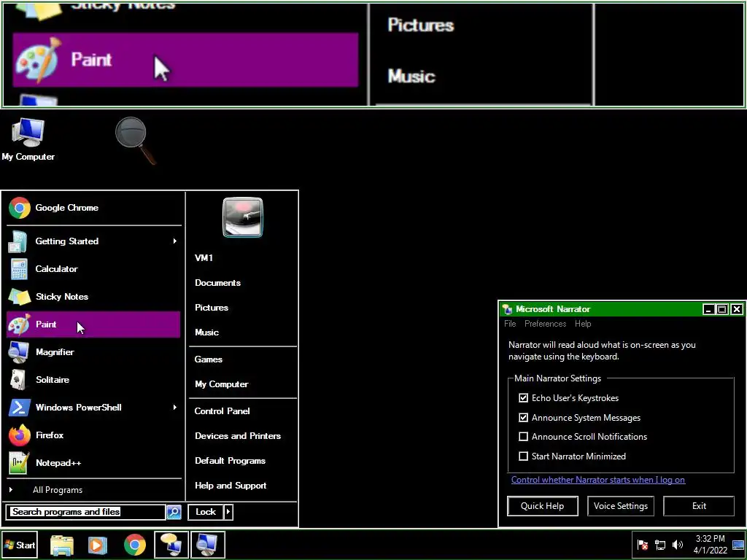Open Narrator Voice Settings
Image resolution: width=747 pixels, height=560 pixels.
(621, 506)
